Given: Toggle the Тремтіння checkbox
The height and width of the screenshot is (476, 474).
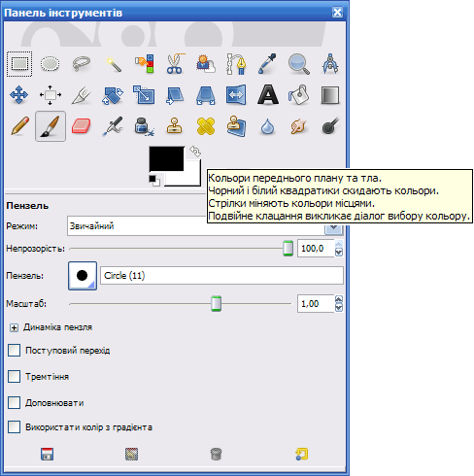Looking at the screenshot, I should pyautogui.click(x=14, y=377).
